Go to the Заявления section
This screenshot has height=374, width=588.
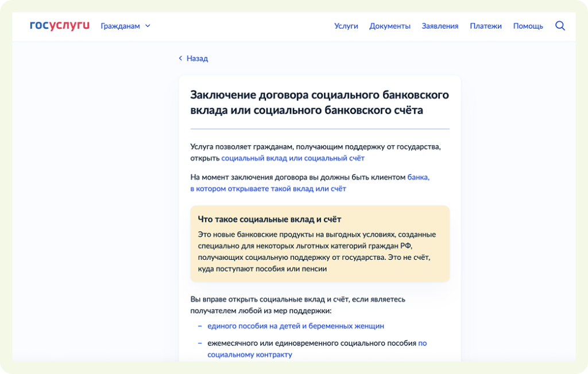click(440, 26)
